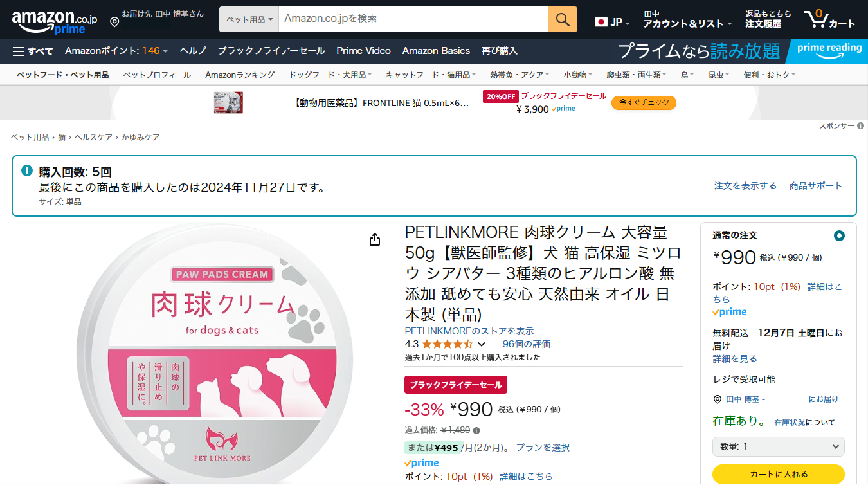Click the orange search magnifier button

click(x=563, y=19)
